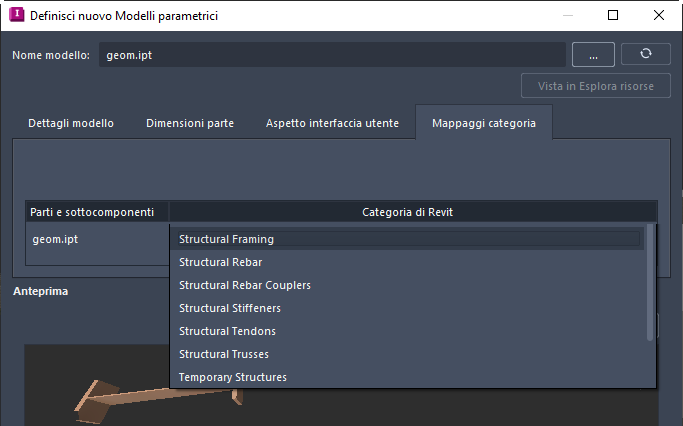
Task: Open file browser with ellipsis button
Action: tap(593, 54)
